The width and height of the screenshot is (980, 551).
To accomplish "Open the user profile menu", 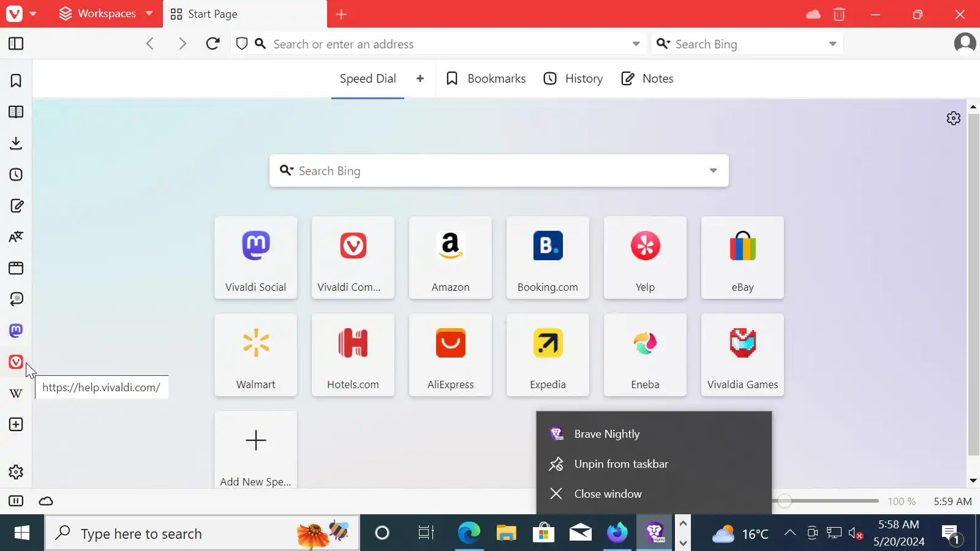I will [965, 43].
